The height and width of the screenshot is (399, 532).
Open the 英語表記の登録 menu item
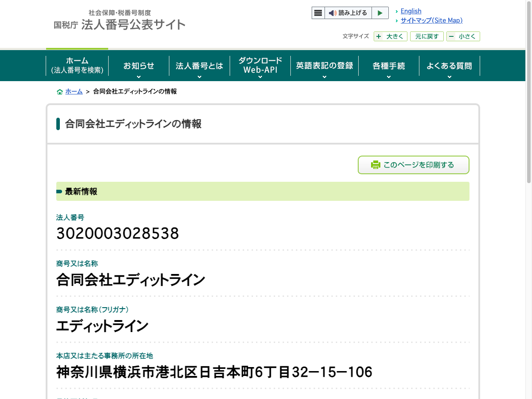pos(325,66)
